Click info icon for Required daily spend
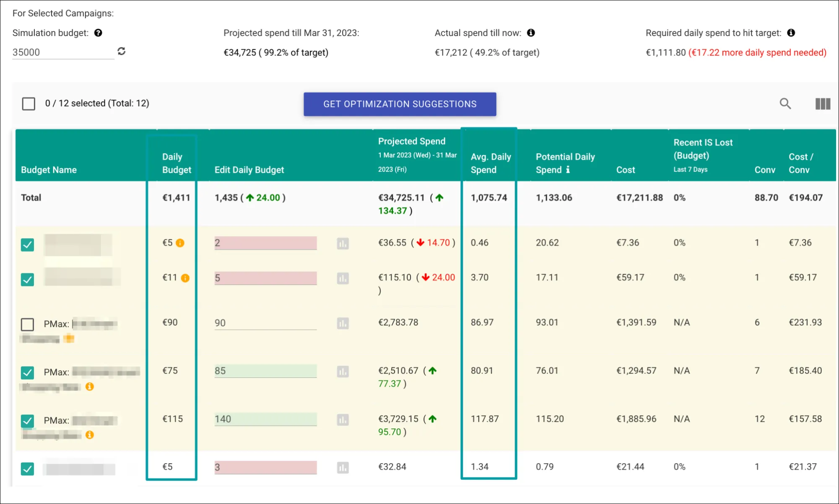The width and height of the screenshot is (839, 504). [791, 33]
